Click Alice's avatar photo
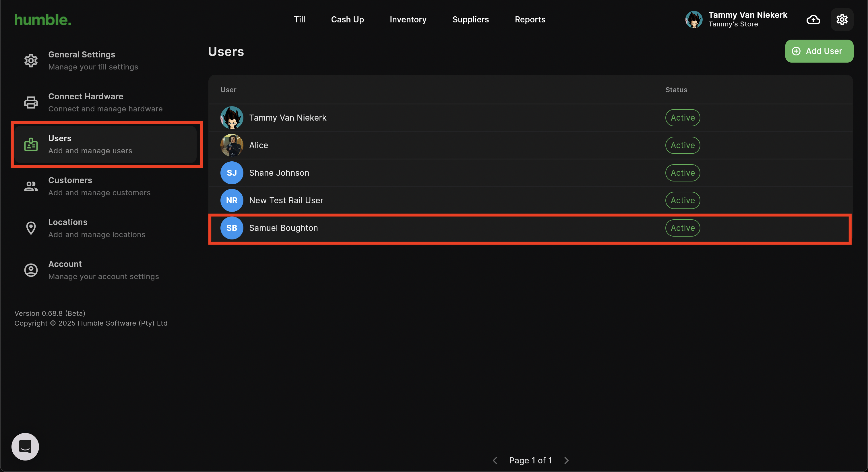868x472 pixels. pyautogui.click(x=232, y=145)
